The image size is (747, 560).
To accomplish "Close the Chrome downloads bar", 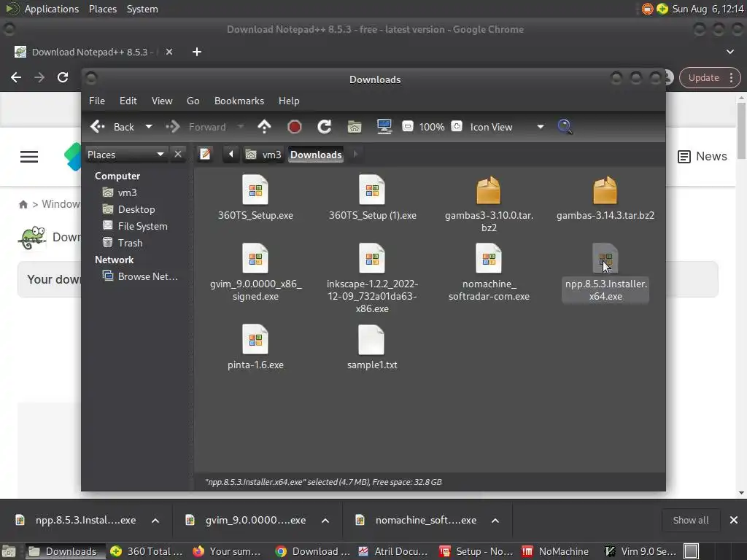I will [x=734, y=520].
